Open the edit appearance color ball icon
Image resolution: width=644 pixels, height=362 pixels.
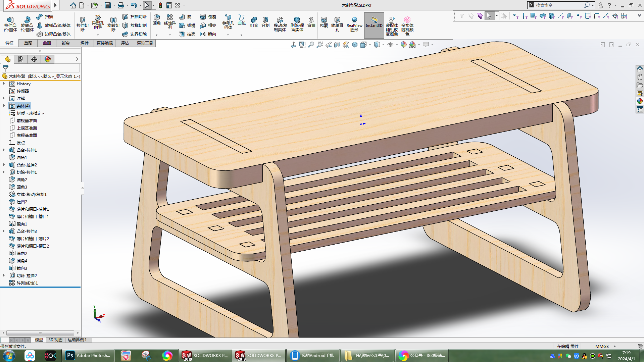[x=403, y=45]
